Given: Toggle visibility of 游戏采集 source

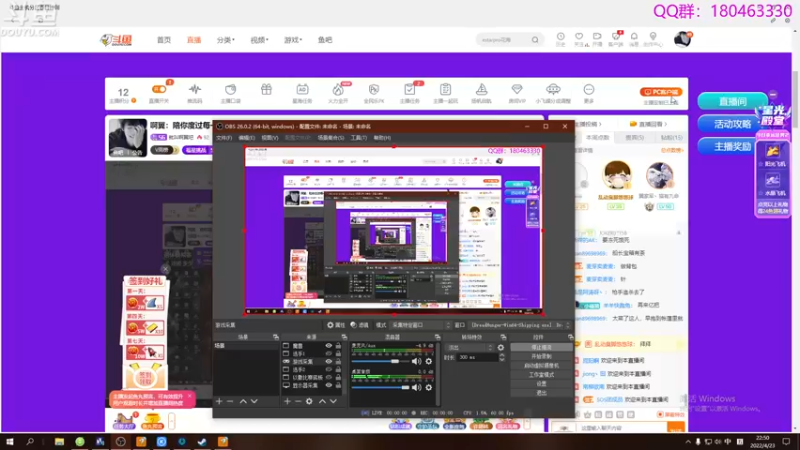Looking at the screenshot, I should (329, 361).
